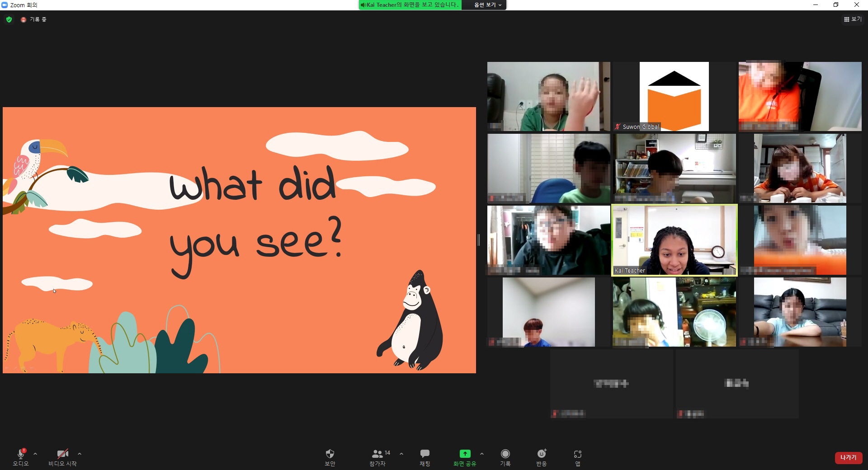Open the View Options dropdown at top

click(487, 5)
